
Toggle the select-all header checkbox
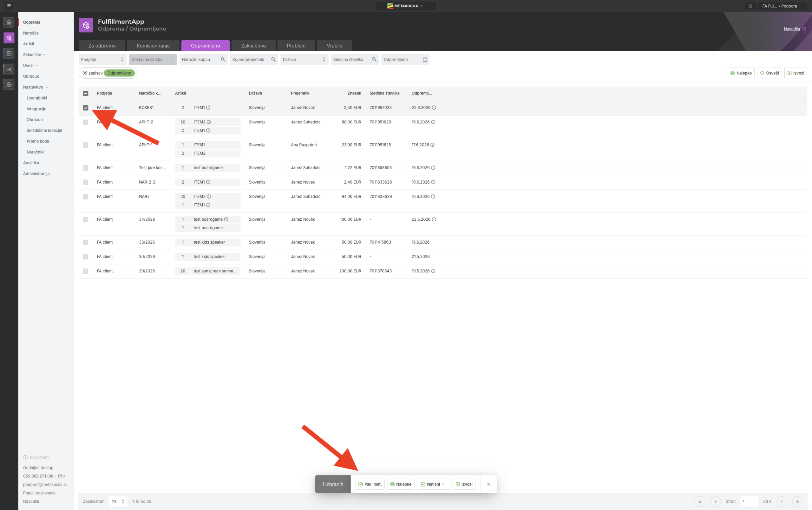(x=86, y=93)
